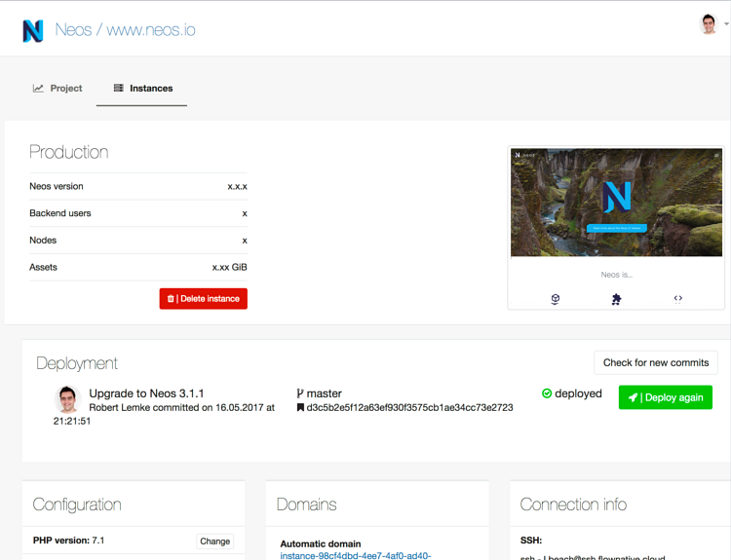Click the Neos logo icon

coord(32,31)
